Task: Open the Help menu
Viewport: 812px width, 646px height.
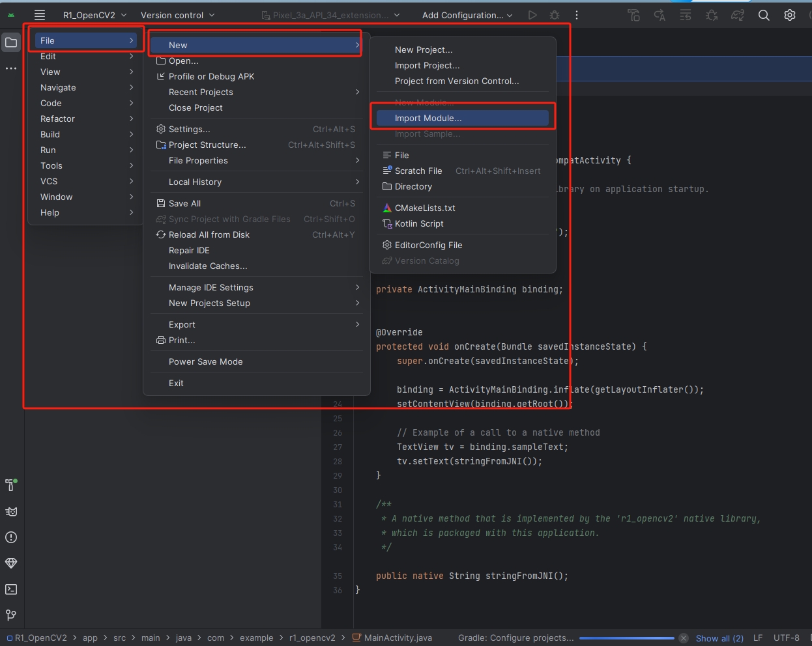Action: click(86, 212)
